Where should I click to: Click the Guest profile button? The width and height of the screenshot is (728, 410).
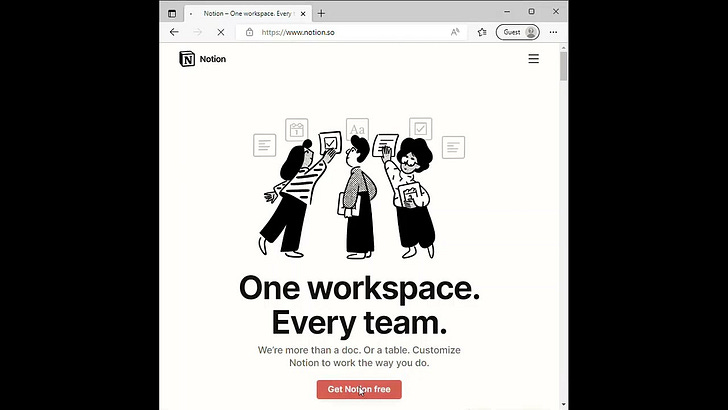(518, 32)
